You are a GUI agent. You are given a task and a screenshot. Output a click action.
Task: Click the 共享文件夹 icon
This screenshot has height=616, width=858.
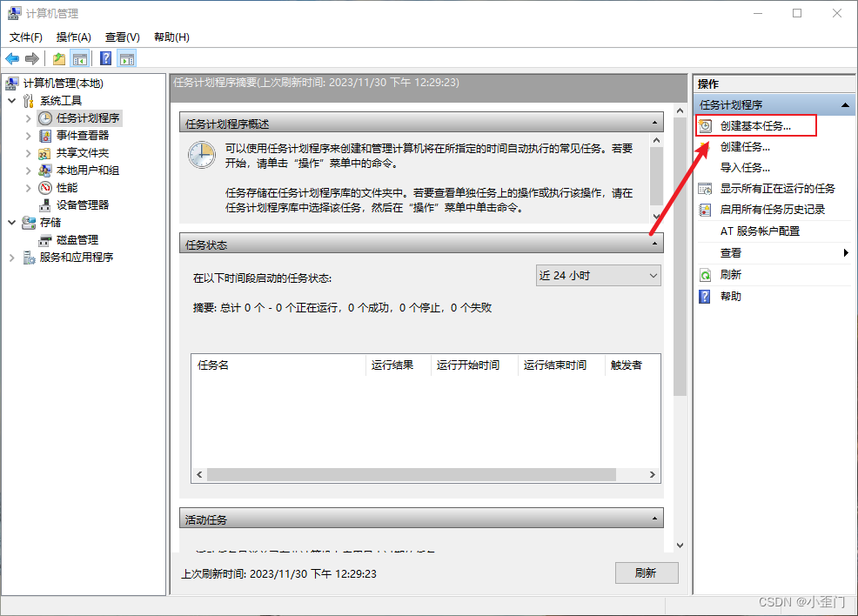[x=45, y=153]
